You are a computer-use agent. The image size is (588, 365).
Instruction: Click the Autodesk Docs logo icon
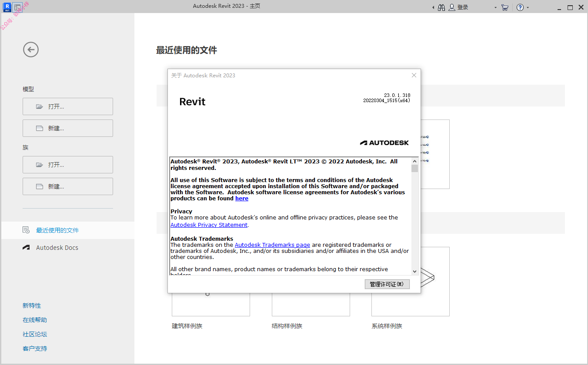pos(26,248)
